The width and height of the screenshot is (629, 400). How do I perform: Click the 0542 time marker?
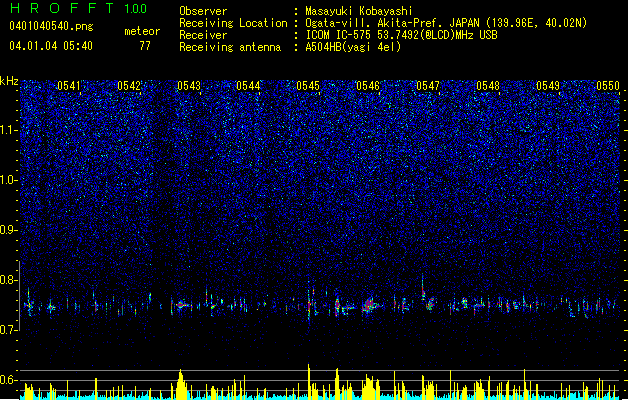129,86
